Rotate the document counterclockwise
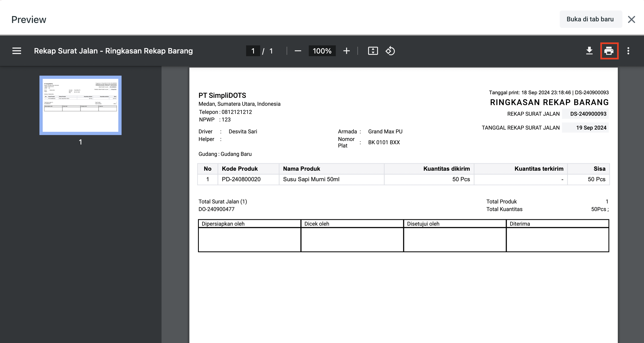 point(390,51)
